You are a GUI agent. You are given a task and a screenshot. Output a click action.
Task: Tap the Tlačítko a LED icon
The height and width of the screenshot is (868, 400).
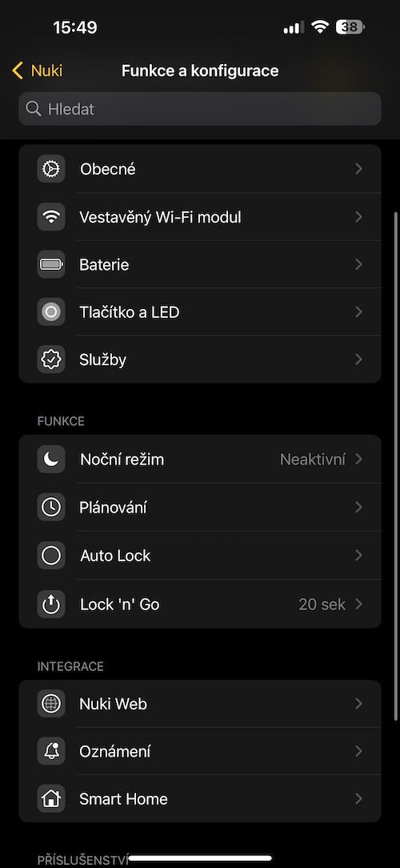pyautogui.click(x=51, y=311)
